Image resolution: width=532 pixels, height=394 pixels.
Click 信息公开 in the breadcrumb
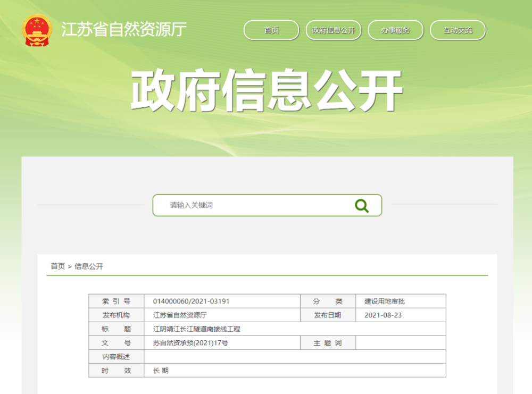(89, 266)
